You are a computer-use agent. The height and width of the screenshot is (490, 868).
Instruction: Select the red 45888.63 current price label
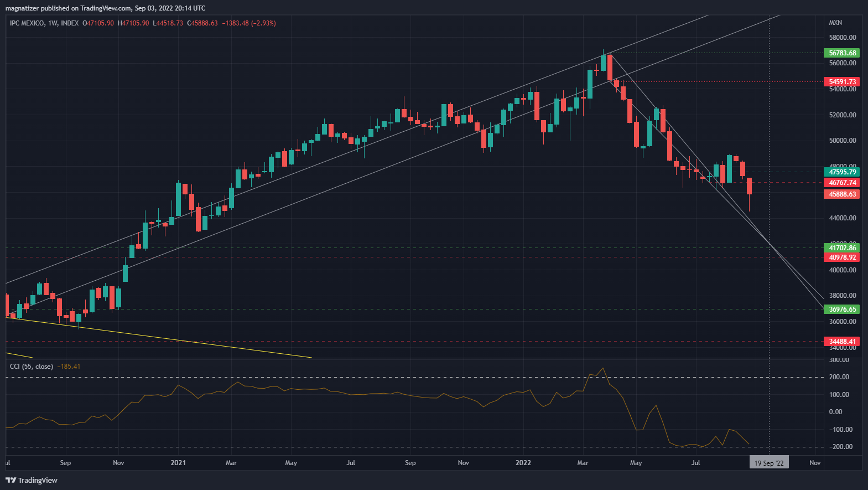click(x=842, y=194)
